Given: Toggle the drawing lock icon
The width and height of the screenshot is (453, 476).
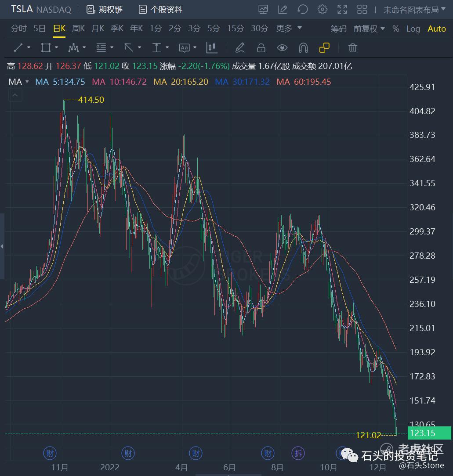Looking at the screenshot, I should (x=261, y=48).
